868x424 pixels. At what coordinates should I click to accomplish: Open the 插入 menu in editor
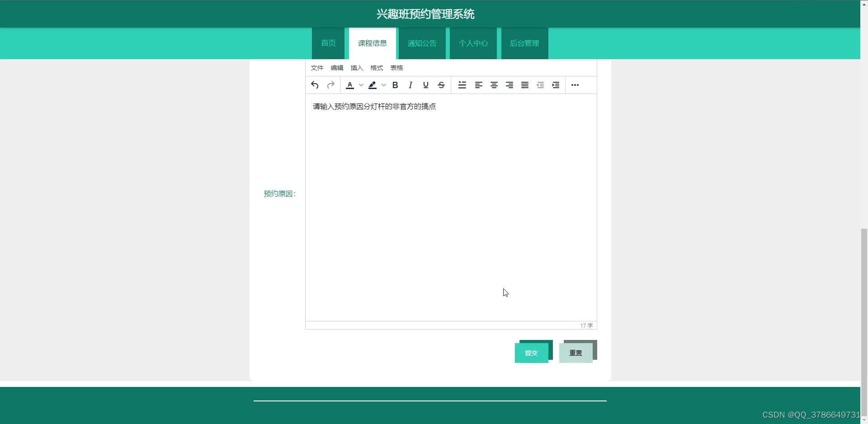[357, 68]
